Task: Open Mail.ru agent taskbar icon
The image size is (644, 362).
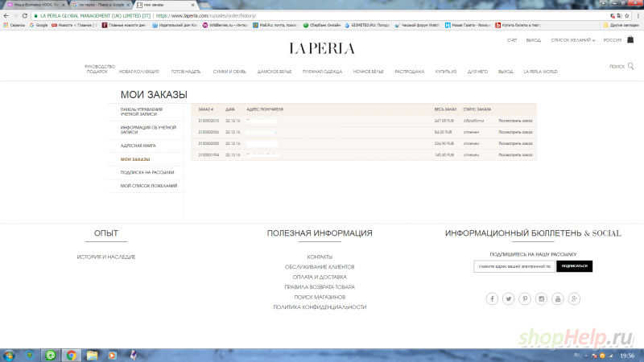Action: coord(51,356)
